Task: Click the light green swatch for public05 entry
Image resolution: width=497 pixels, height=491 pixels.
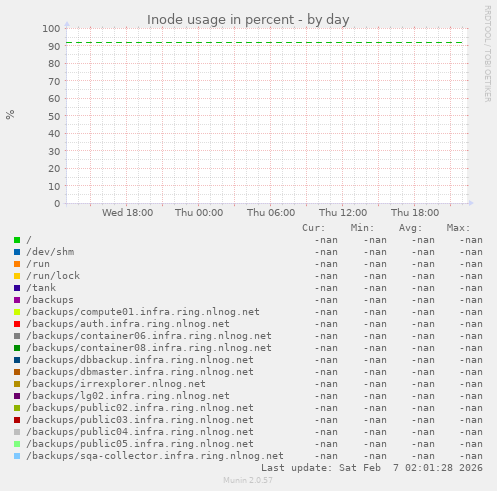Action: 17,444
